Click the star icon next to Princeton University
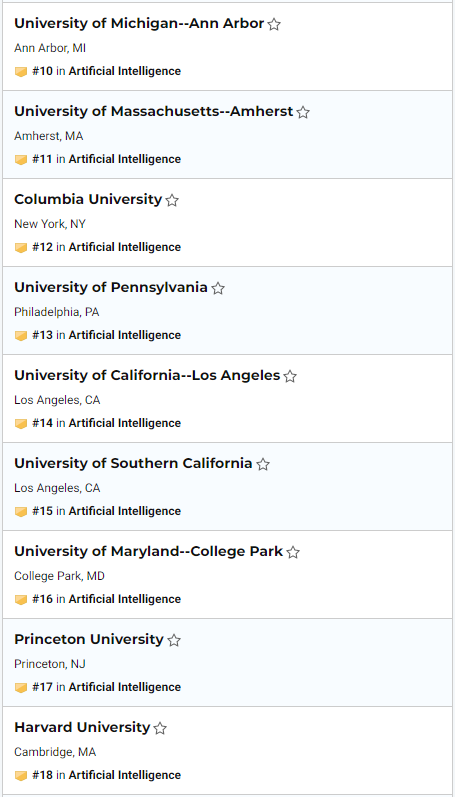This screenshot has width=455, height=797. pos(174,640)
